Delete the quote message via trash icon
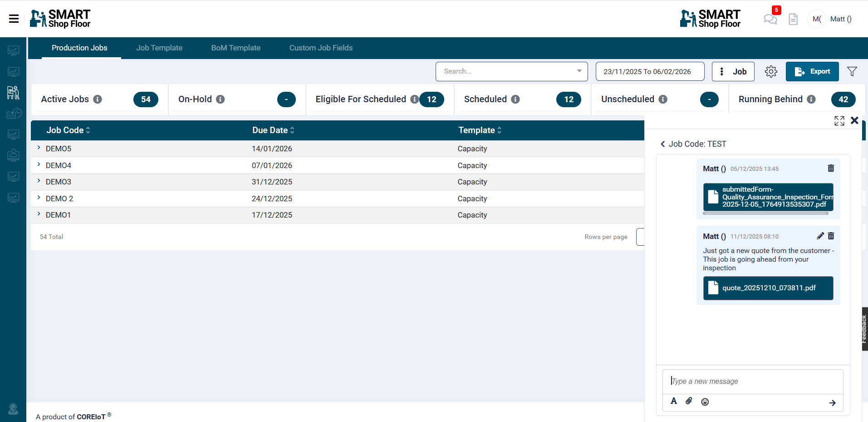Image resolution: width=868 pixels, height=422 pixels. [831, 236]
